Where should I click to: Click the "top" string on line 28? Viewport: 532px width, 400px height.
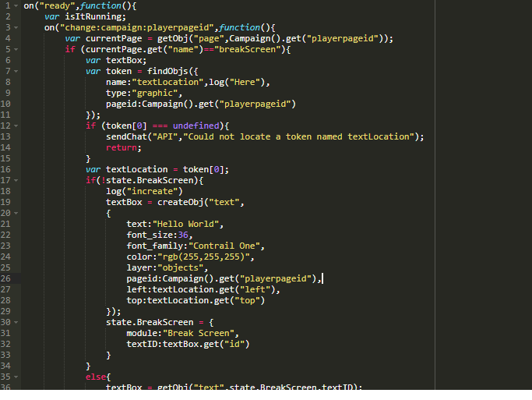click(248, 300)
